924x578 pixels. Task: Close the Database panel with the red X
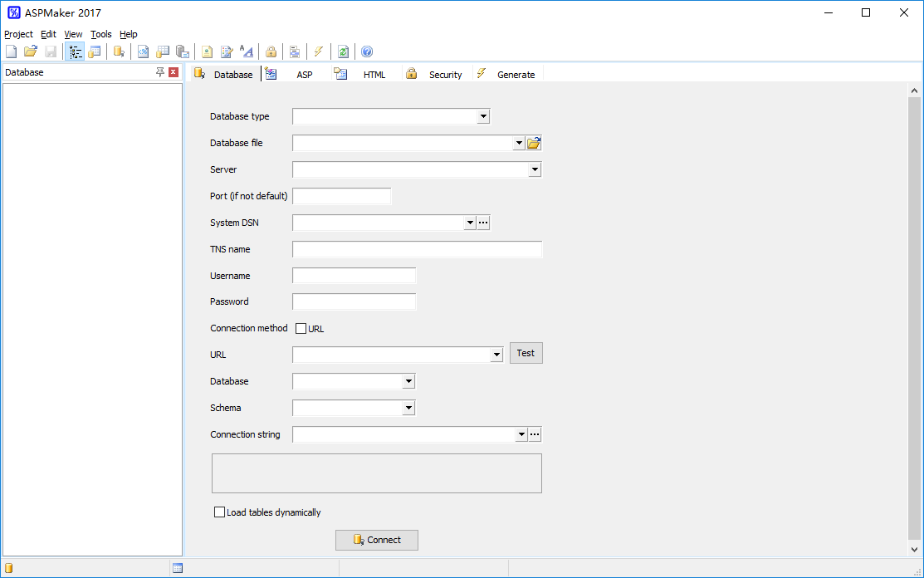point(173,72)
